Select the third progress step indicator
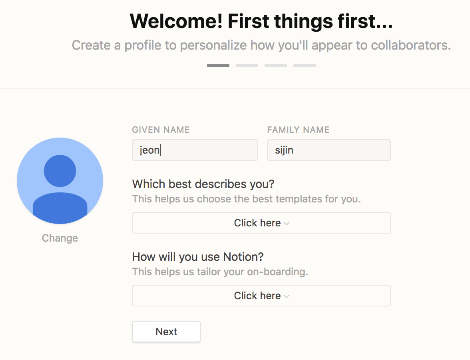The image size is (470, 360). click(x=276, y=65)
